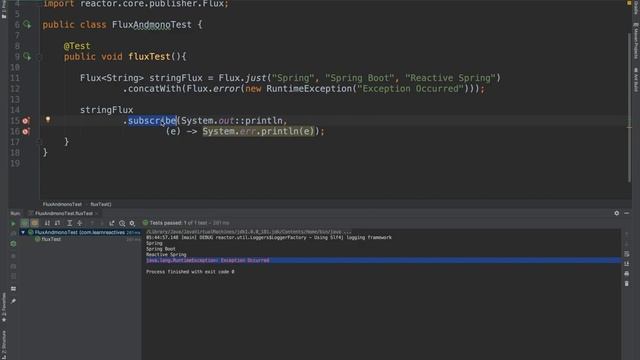Click 'Reactive Spring' console output line
Screen dimensions: 640x360
point(166,254)
